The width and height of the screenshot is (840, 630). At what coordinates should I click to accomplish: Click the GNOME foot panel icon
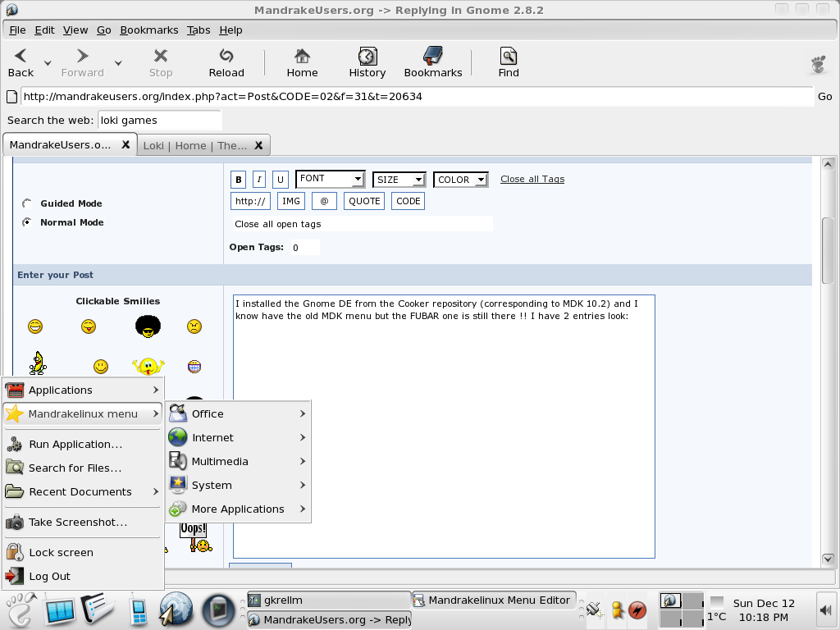[21, 609]
